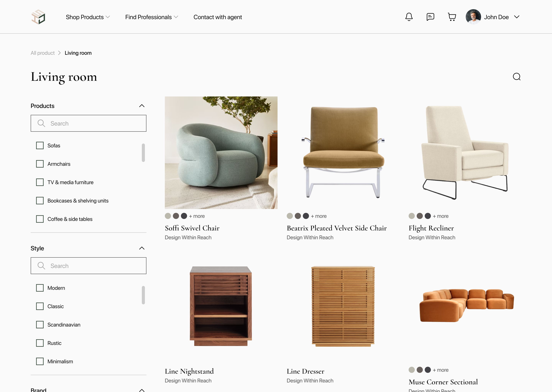Open the notifications bell icon
This screenshot has width=552, height=392.
coord(409,17)
